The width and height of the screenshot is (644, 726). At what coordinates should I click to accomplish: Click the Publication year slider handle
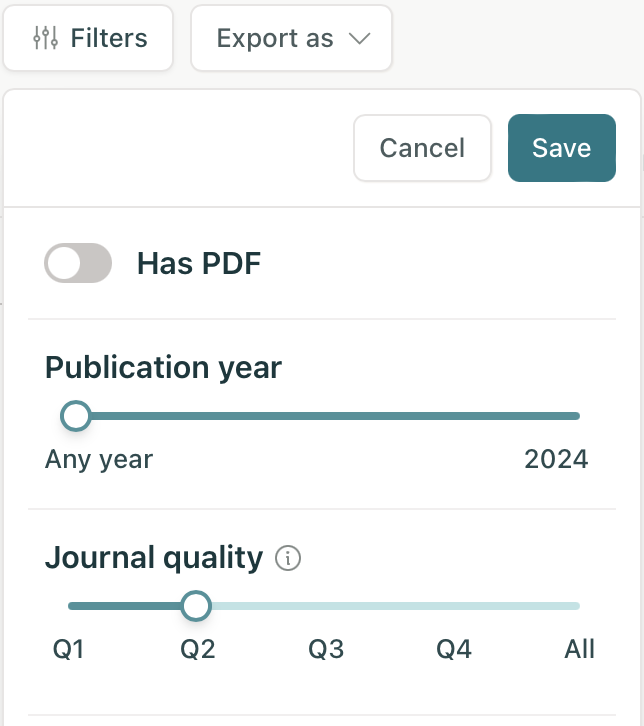tap(76, 416)
